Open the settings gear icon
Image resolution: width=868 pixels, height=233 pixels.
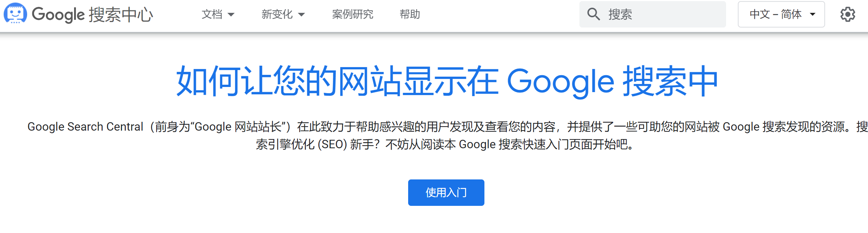pyautogui.click(x=847, y=14)
